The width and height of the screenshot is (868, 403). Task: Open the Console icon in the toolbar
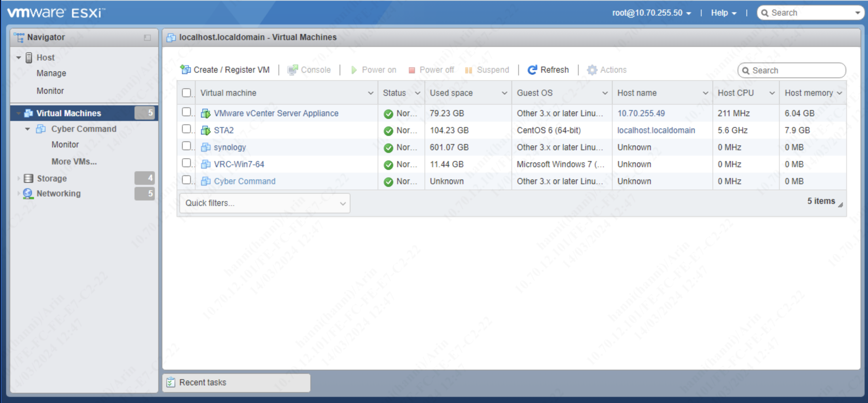(292, 69)
